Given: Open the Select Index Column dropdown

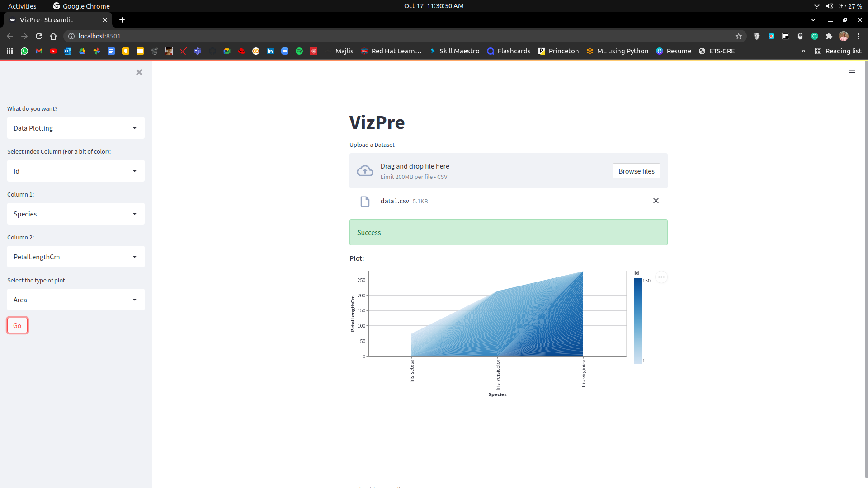Looking at the screenshot, I should (x=76, y=171).
